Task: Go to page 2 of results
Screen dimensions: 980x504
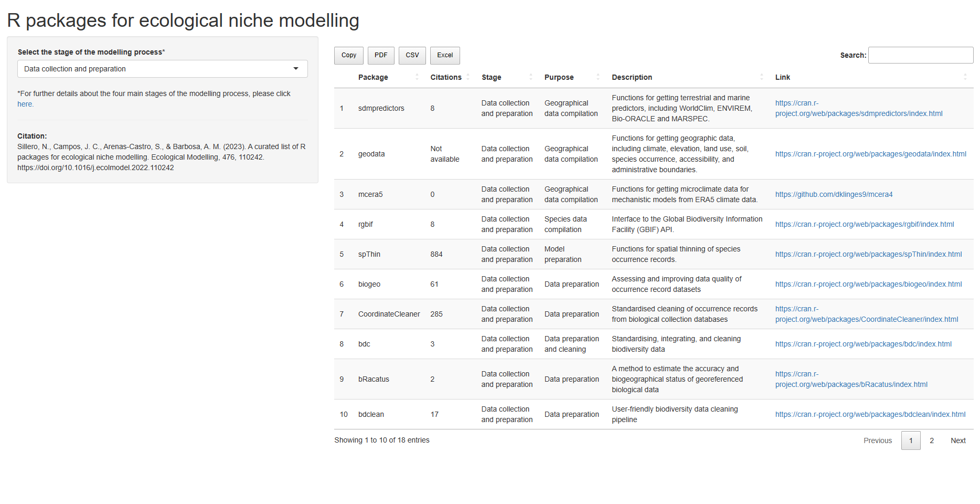Action: (932, 440)
